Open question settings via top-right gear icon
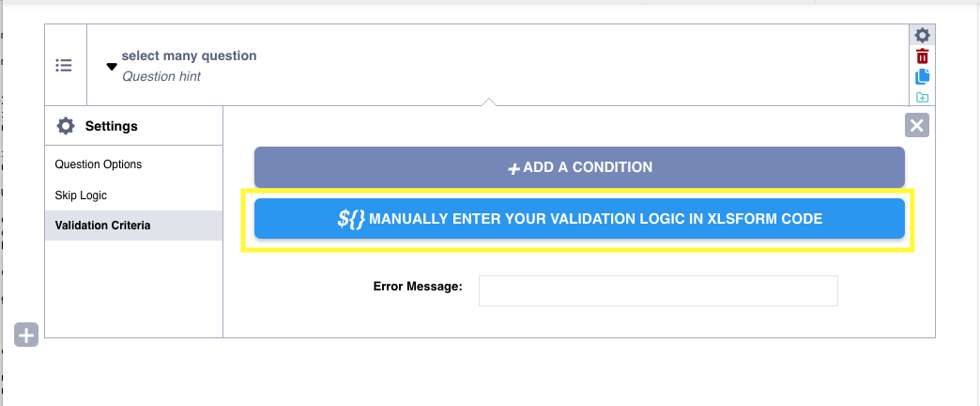The width and height of the screenshot is (980, 406). [x=922, y=36]
